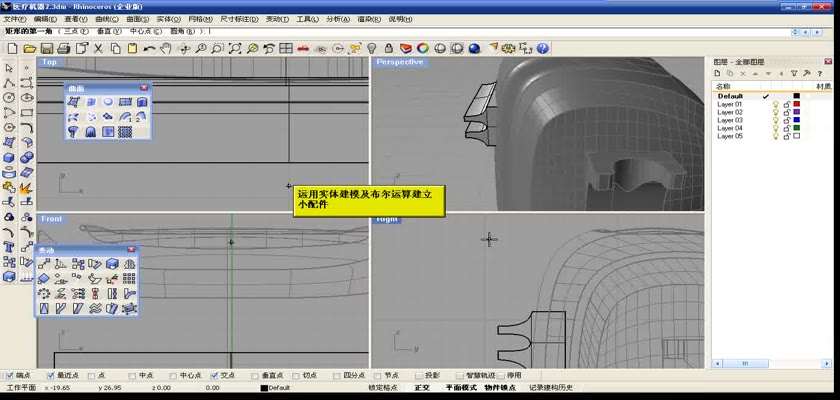Enable the 中点 (Mid) osnap checkbox
Image resolution: width=840 pixels, height=400 pixels.
click(x=132, y=375)
